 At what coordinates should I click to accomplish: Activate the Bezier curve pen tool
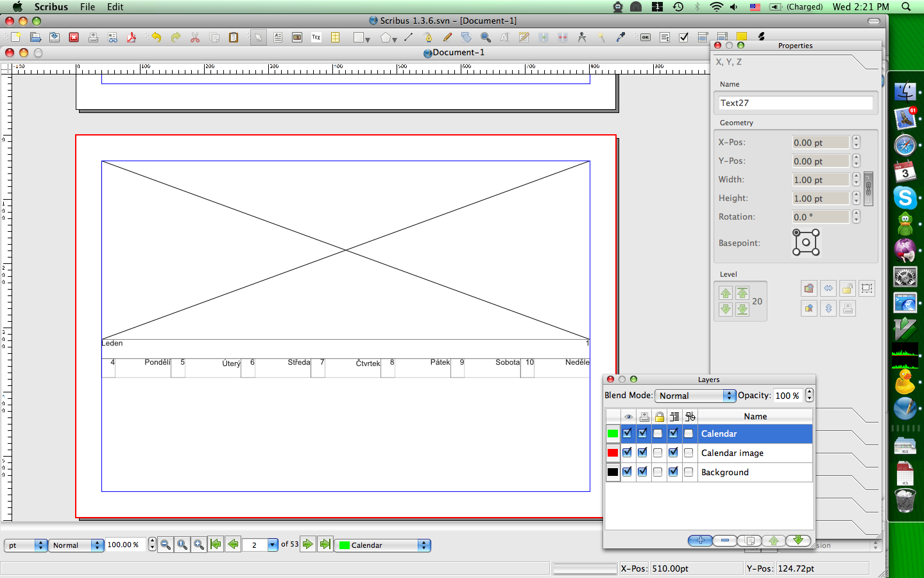tap(428, 37)
